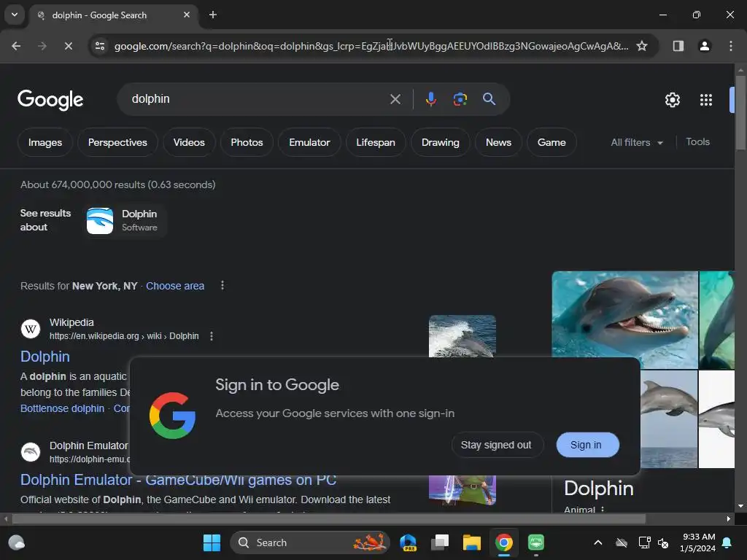Open the search Tools options
This screenshot has height=560, width=747.
tap(697, 142)
